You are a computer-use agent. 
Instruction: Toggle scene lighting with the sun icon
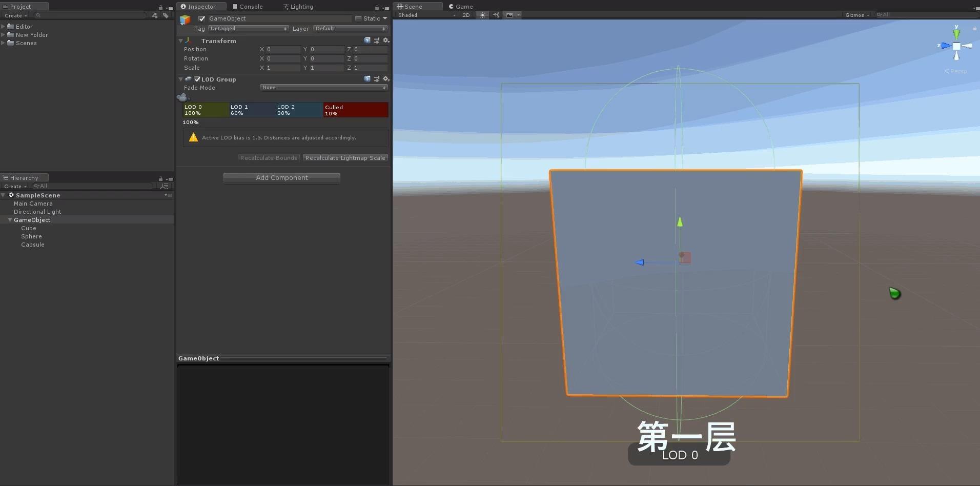[482, 15]
